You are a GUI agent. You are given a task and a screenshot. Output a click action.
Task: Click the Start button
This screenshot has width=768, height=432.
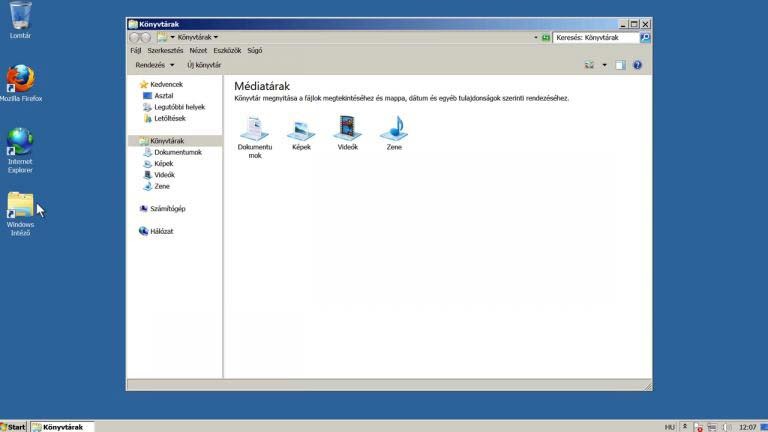(13, 426)
